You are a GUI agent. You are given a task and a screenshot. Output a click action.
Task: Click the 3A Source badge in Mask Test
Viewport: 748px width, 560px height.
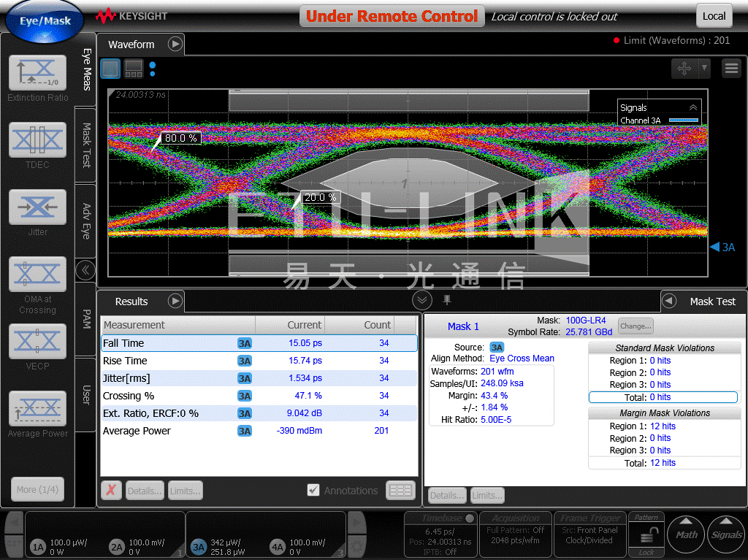pos(497,348)
